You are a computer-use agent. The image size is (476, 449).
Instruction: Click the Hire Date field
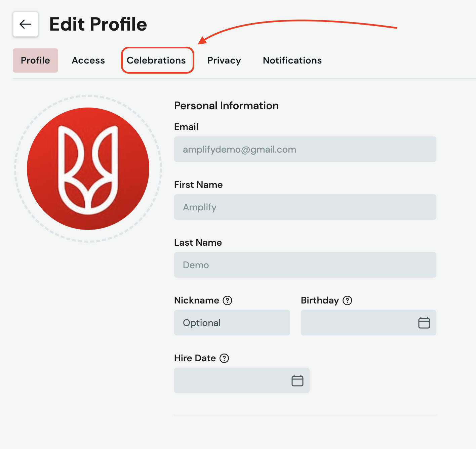242,380
